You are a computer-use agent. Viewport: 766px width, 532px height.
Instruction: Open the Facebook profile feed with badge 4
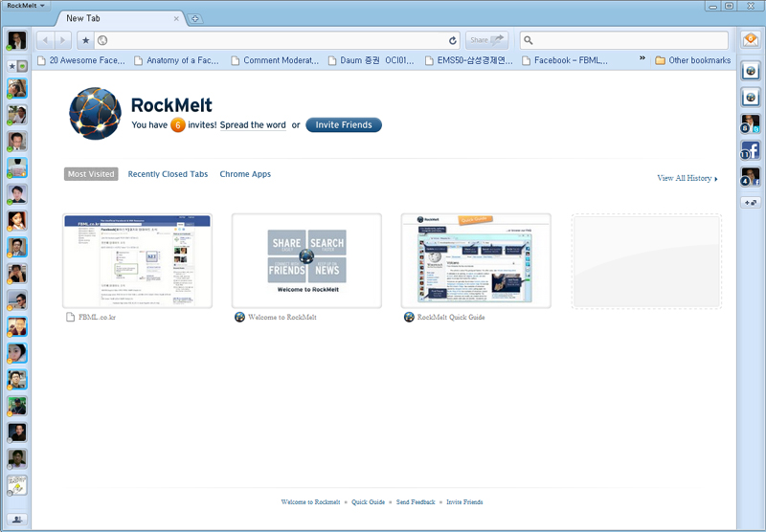pyautogui.click(x=751, y=177)
